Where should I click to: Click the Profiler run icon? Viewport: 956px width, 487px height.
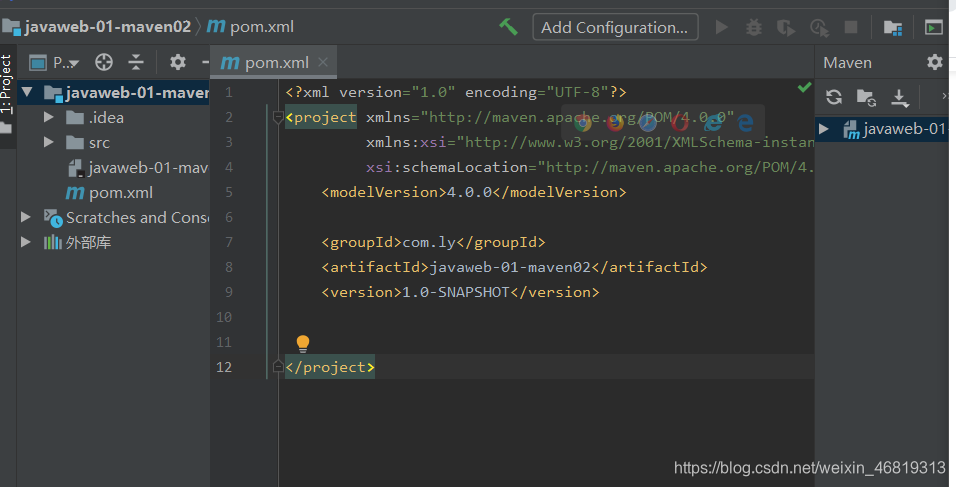click(x=819, y=27)
